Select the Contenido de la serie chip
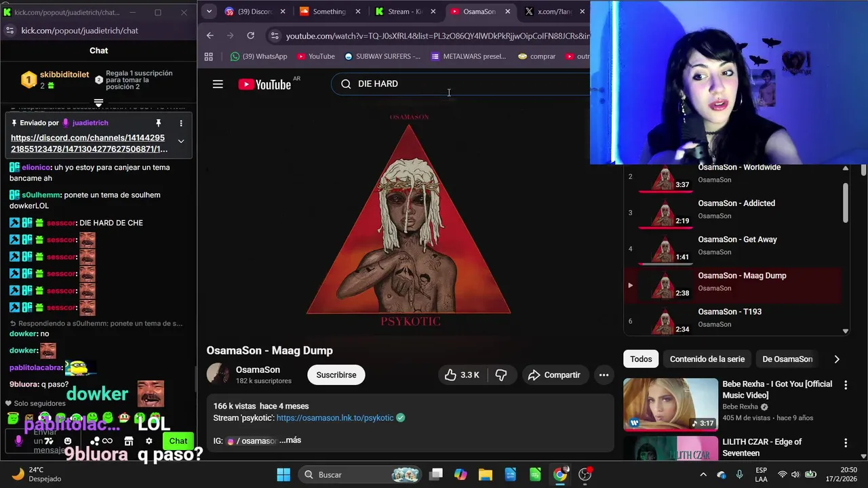This screenshot has width=868, height=488. (x=707, y=359)
